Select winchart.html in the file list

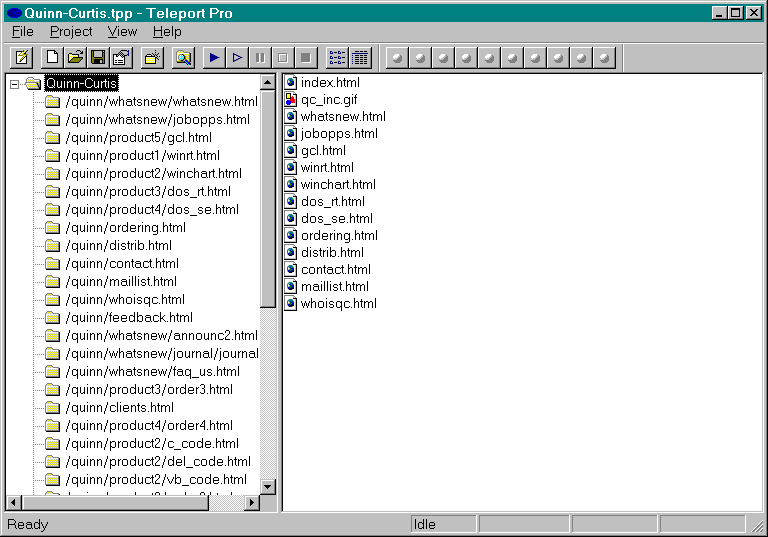(x=338, y=185)
